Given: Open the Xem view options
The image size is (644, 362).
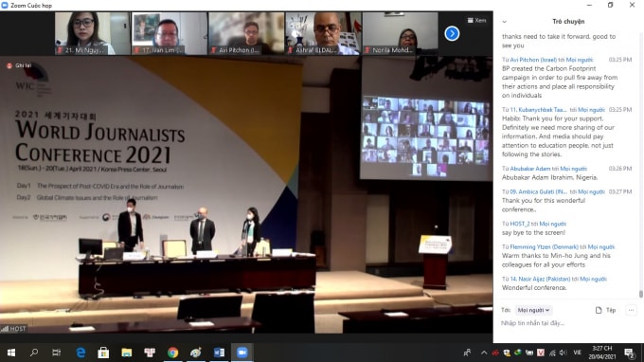Looking at the screenshot, I should pos(476,20).
